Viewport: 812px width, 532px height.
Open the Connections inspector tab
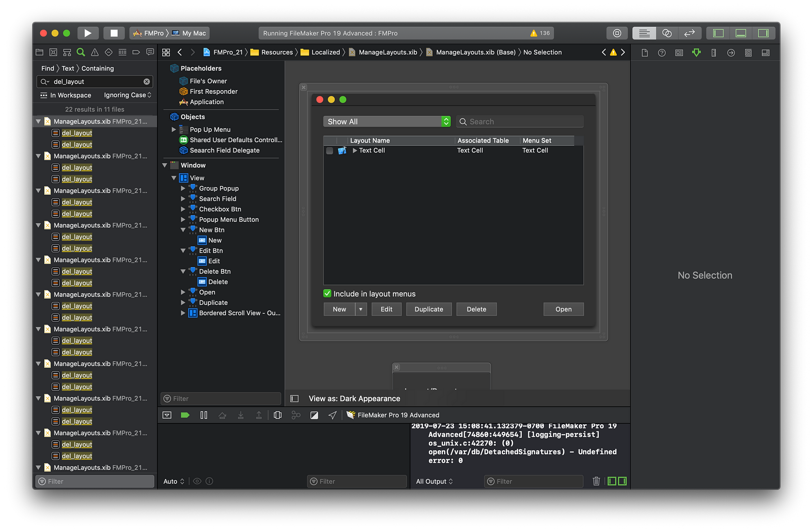click(731, 53)
